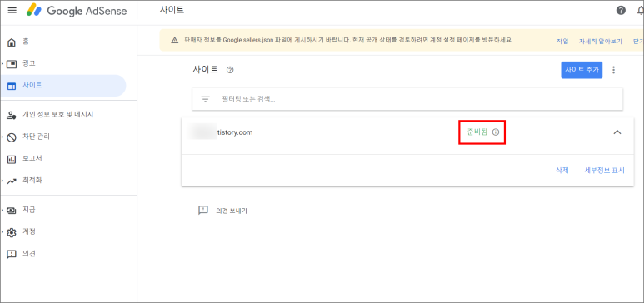Screen dimensions: 644x303
Task: Click the 계정 gear icon
Action: click(x=12, y=232)
